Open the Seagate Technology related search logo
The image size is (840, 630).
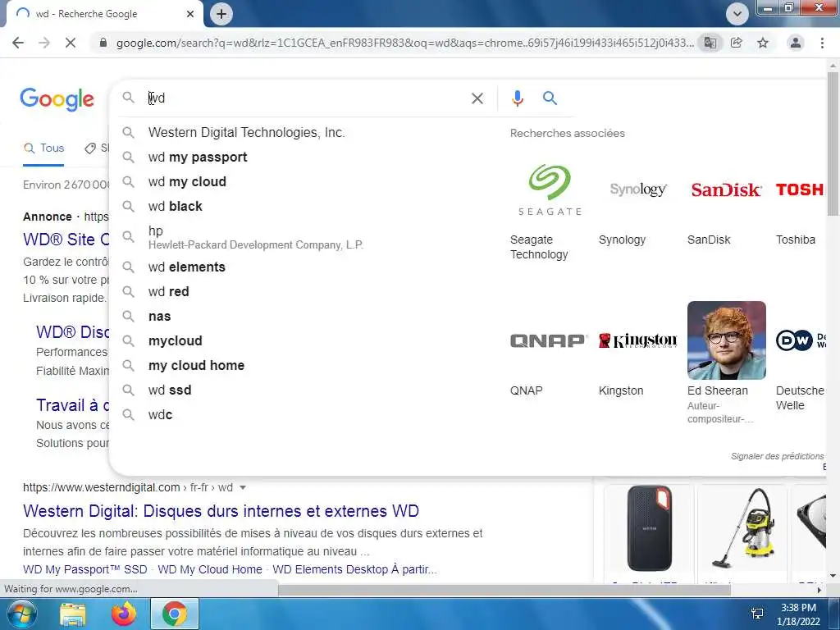(x=550, y=189)
